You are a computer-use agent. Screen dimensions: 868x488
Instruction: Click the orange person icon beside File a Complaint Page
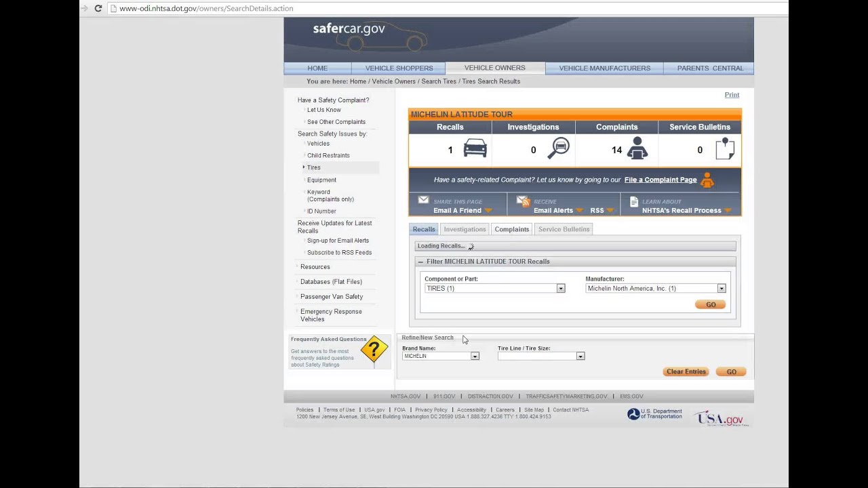pos(707,180)
